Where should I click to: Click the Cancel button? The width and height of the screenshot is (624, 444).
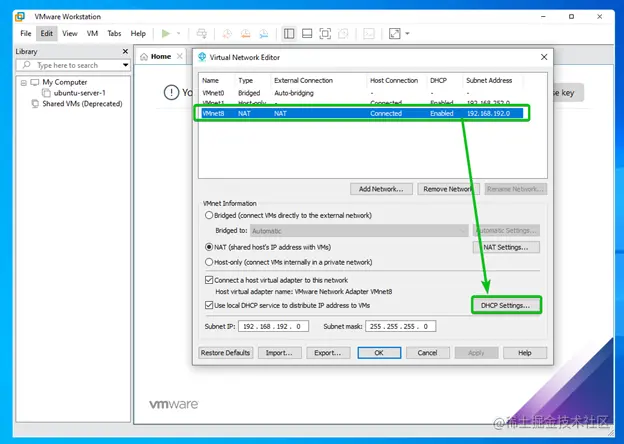pos(428,353)
